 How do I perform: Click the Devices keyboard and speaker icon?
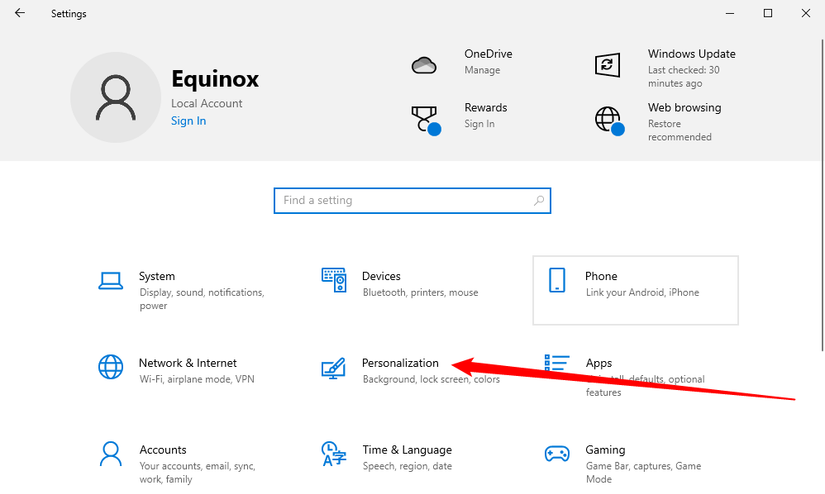click(x=334, y=280)
